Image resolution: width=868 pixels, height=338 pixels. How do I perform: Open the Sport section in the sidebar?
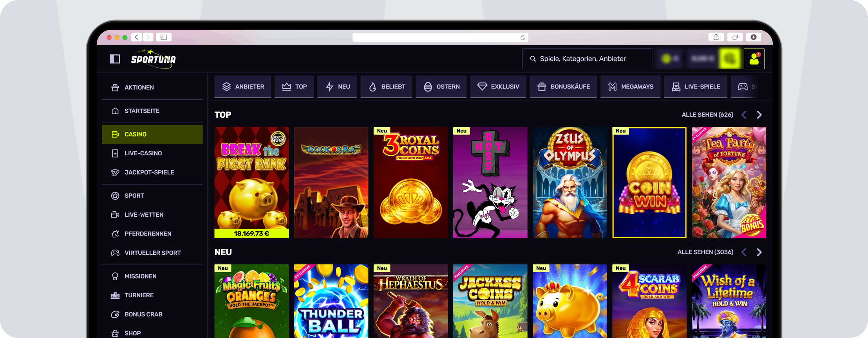(152, 196)
